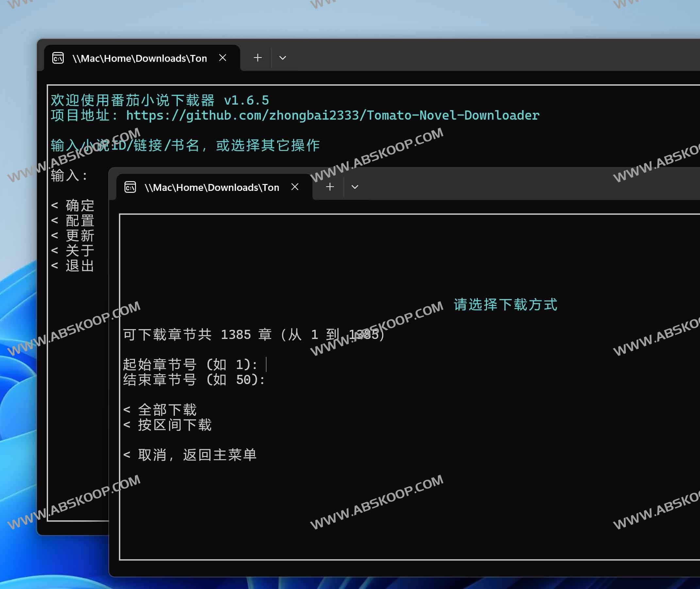This screenshot has height=589, width=700.
Task: Open a new tab in the back terminal window
Action: (258, 58)
